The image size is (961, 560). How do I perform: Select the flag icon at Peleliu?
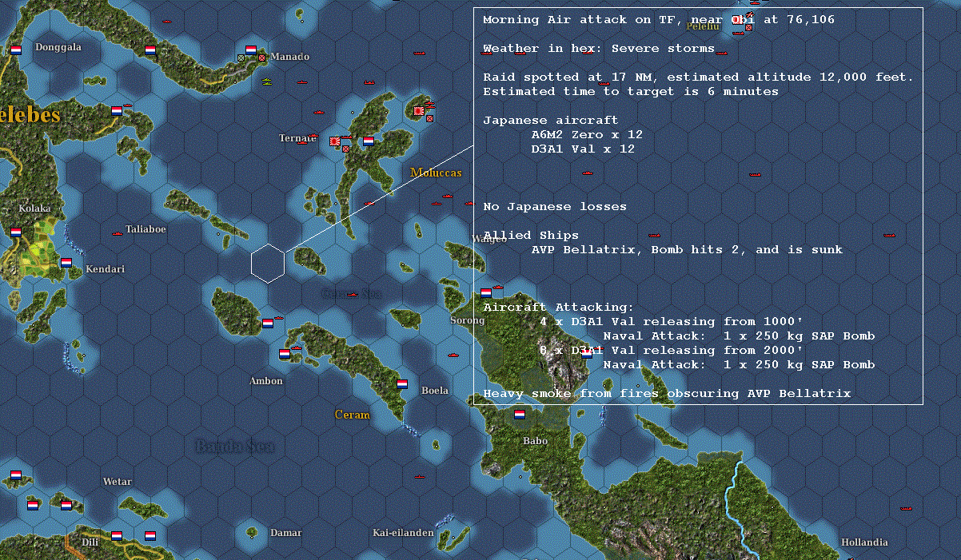tap(738, 18)
